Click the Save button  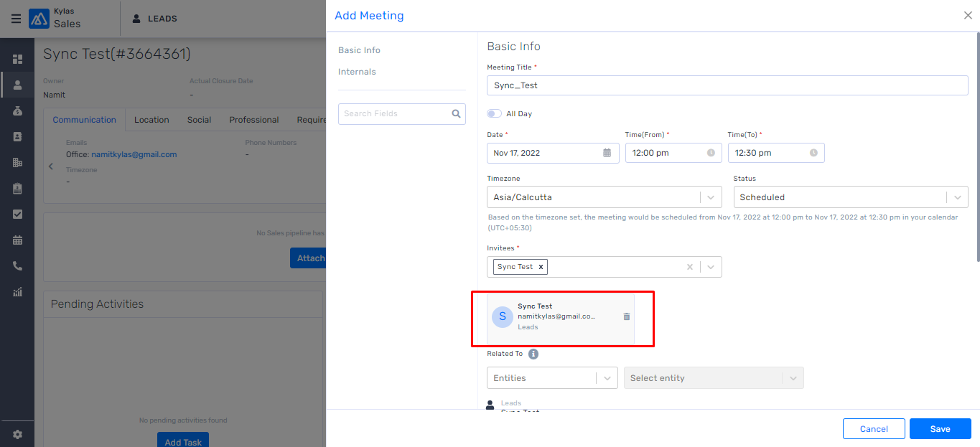tap(940, 428)
